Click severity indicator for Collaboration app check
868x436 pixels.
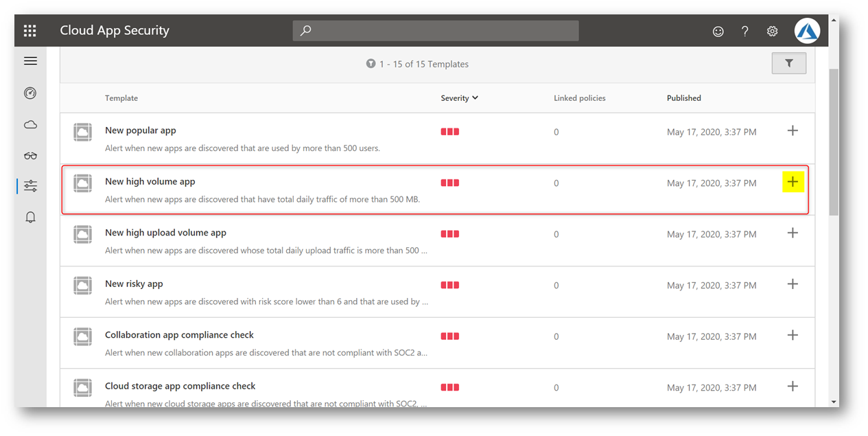(450, 336)
